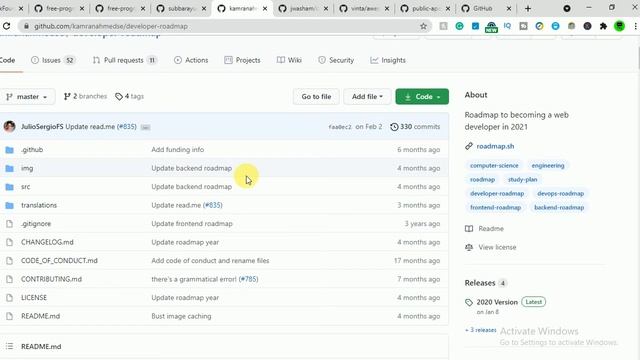640x360 pixels.
Task: Open 2020 Version release
Action: [497, 302]
